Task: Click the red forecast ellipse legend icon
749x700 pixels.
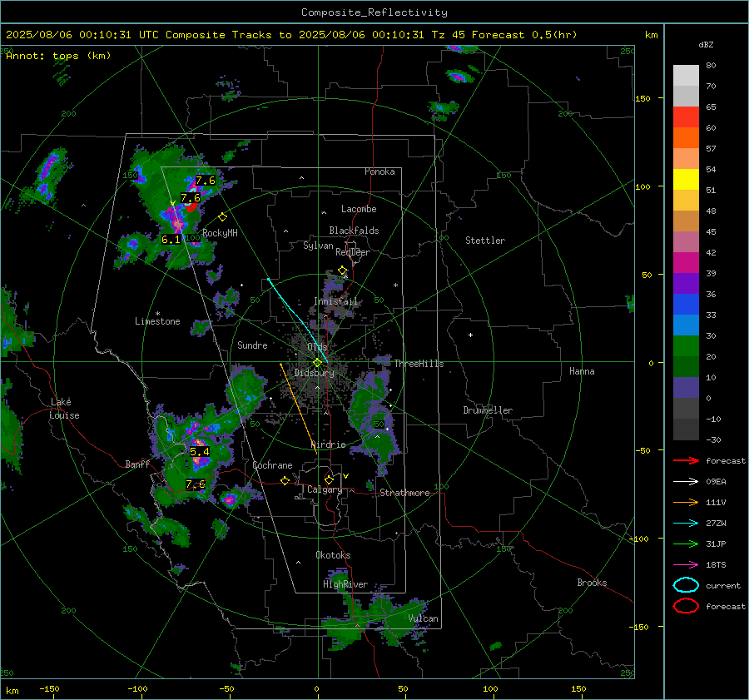Action: point(686,606)
